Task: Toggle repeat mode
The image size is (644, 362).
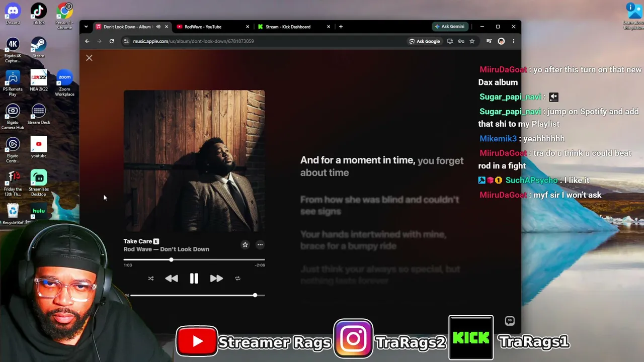Action: pos(237,279)
